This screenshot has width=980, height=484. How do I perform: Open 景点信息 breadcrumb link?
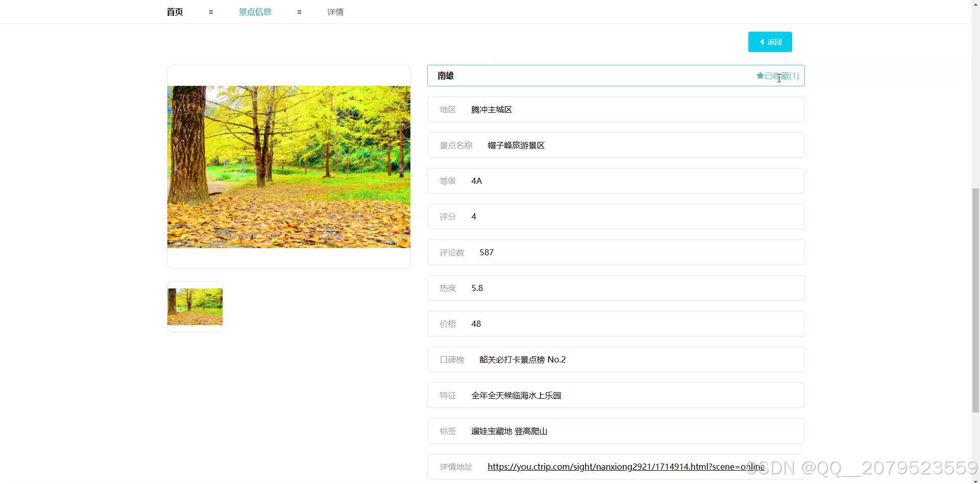click(255, 12)
